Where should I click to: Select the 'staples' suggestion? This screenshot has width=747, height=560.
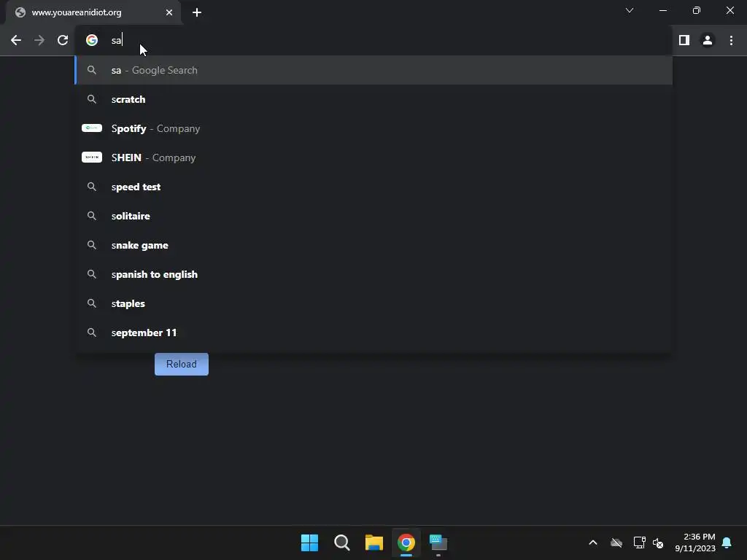click(373, 303)
